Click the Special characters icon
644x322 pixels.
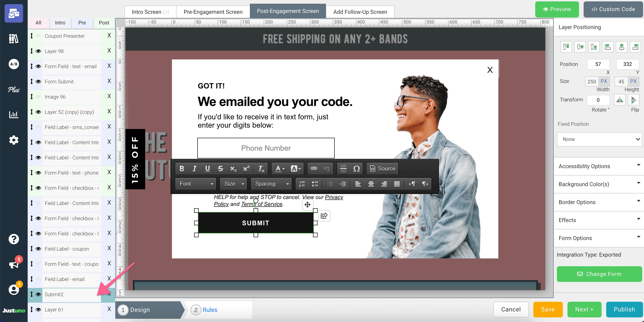[356, 168]
